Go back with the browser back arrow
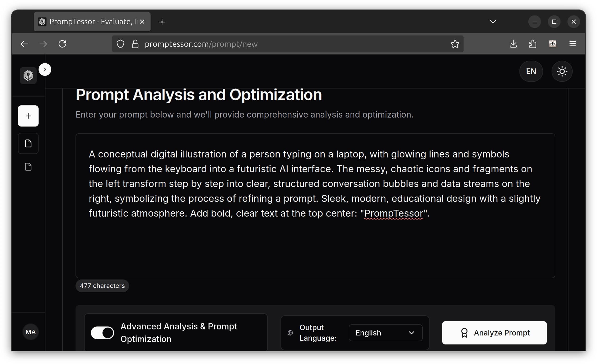Viewport: 597px width, 364px height. pyautogui.click(x=24, y=44)
